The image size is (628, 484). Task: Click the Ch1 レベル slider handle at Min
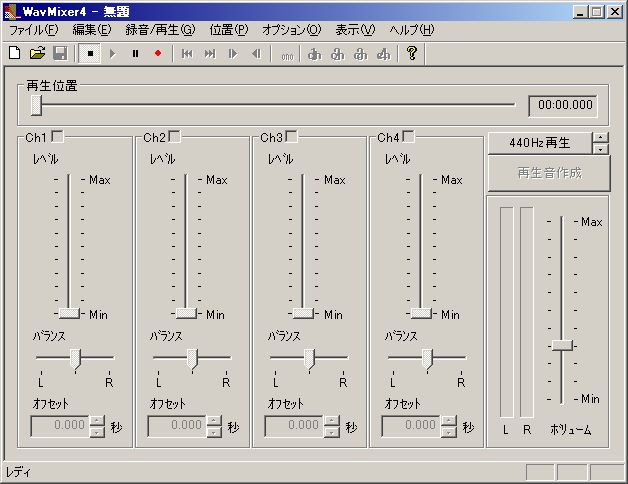click(x=69, y=313)
